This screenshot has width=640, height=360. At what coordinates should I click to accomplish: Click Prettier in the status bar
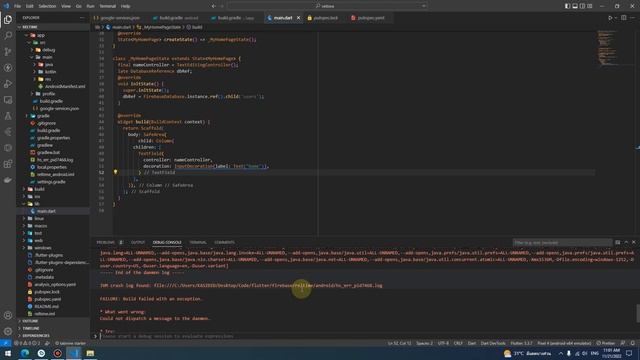[x=606, y=343]
